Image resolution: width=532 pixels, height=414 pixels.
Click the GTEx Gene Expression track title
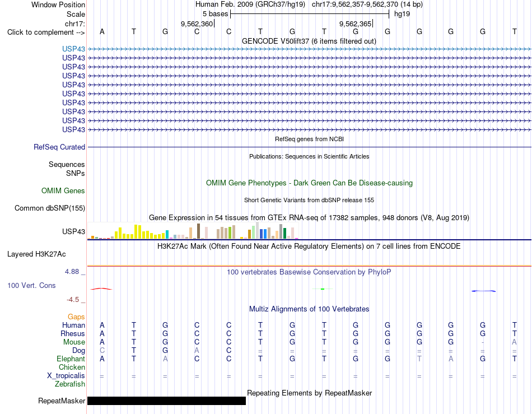point(309,218)
